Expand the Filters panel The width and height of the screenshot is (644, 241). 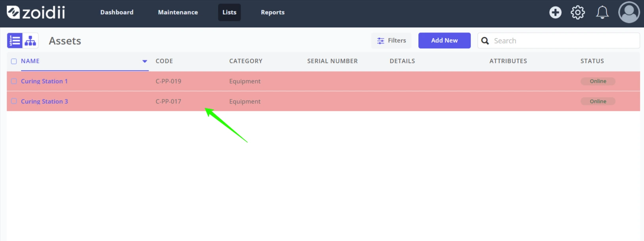pos(391,40)
